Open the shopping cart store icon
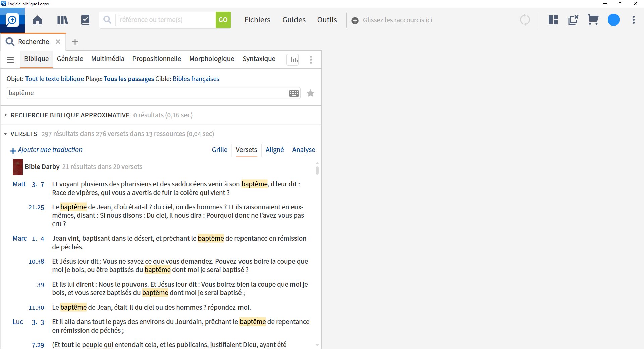644x349 pixels. 593,20
